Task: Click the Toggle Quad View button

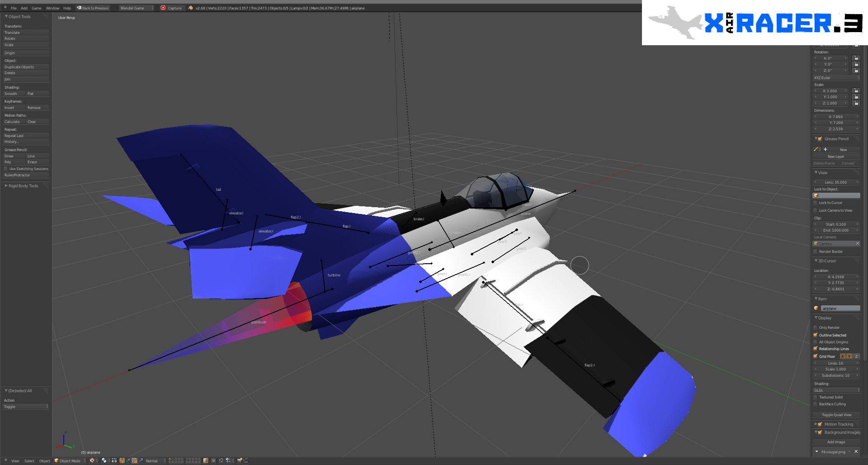Action: (x=836, y=415)
